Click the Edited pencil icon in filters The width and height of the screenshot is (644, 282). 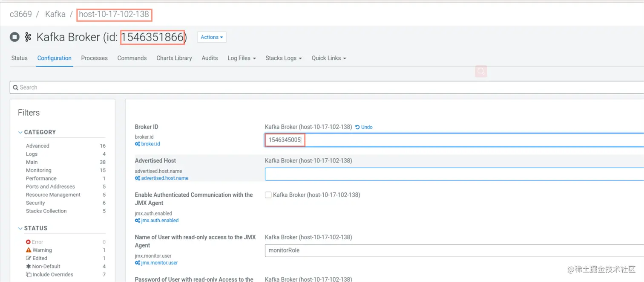click(x=29, y=258)
